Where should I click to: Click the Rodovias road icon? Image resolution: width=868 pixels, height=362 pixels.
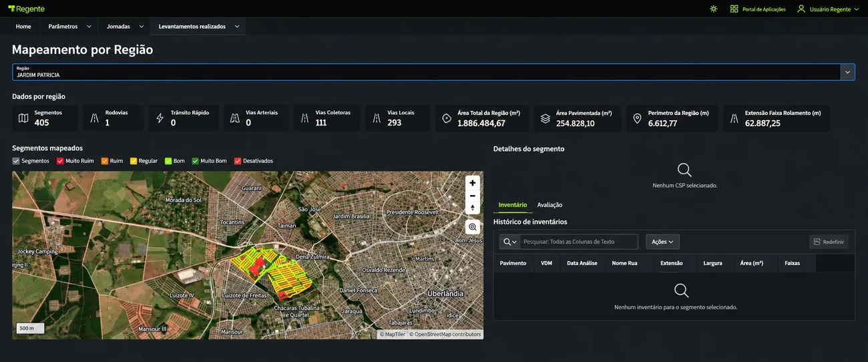[x=94, y=118]
